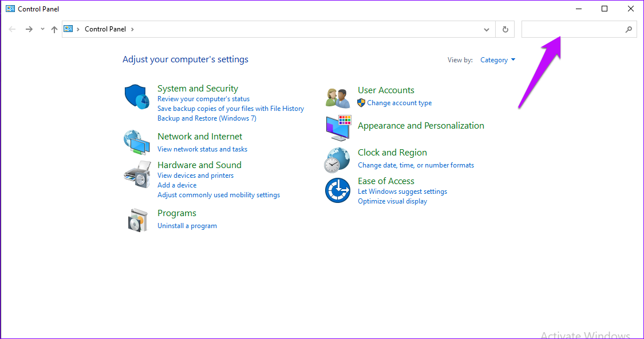644x339 pixels.
Task: Click the forward navigation arrow
Action: (x=29, y=29)
